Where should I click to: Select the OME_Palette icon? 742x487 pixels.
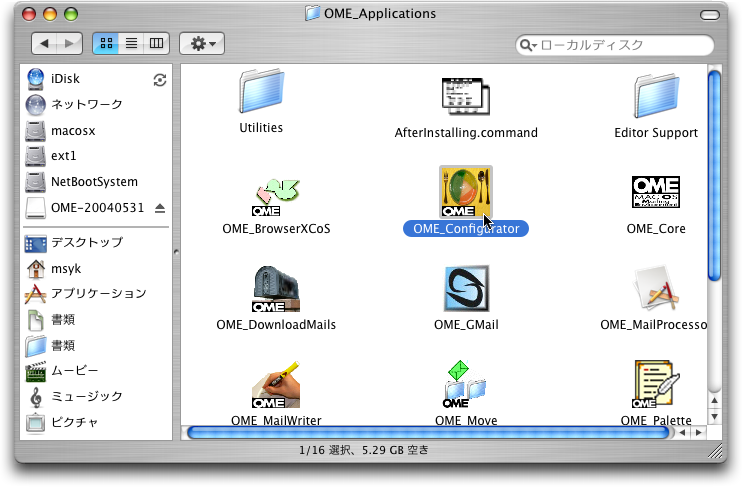(656, 385)
